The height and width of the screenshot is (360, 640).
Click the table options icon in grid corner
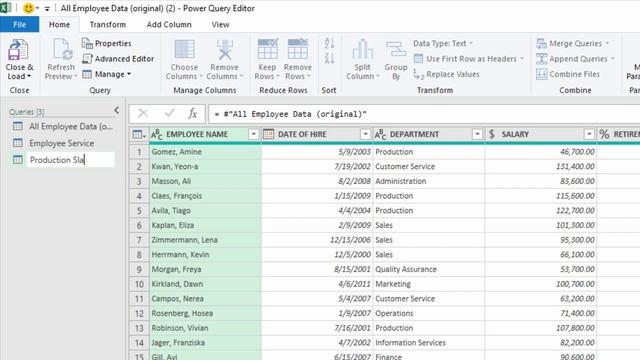pos(139,134)
